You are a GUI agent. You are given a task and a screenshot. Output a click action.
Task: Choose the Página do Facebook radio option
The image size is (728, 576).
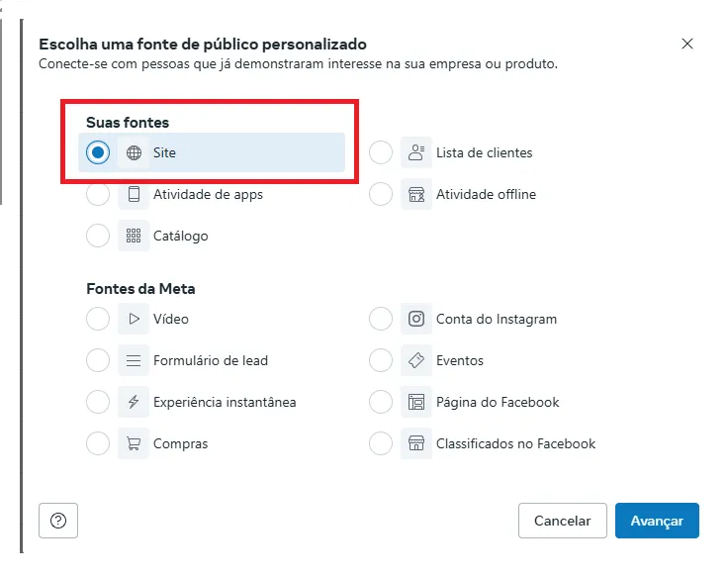coord(381,402)
